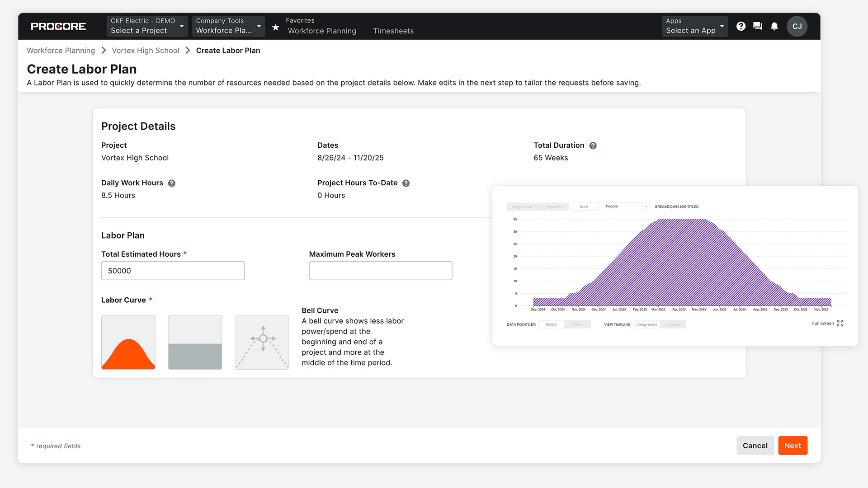Click the help icon next to Project Hours To-Date
Viewport: 868px width, 488px height.
tap(406, 183)
